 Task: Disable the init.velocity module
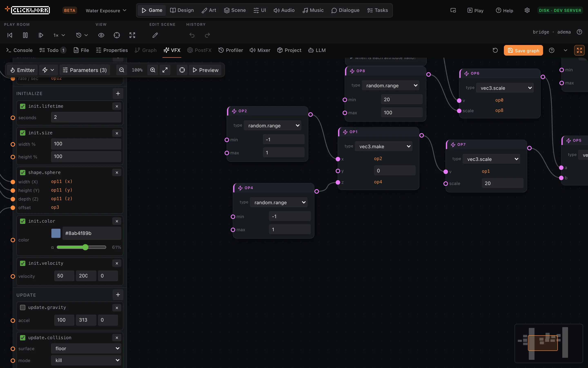(x=23, y=263)
